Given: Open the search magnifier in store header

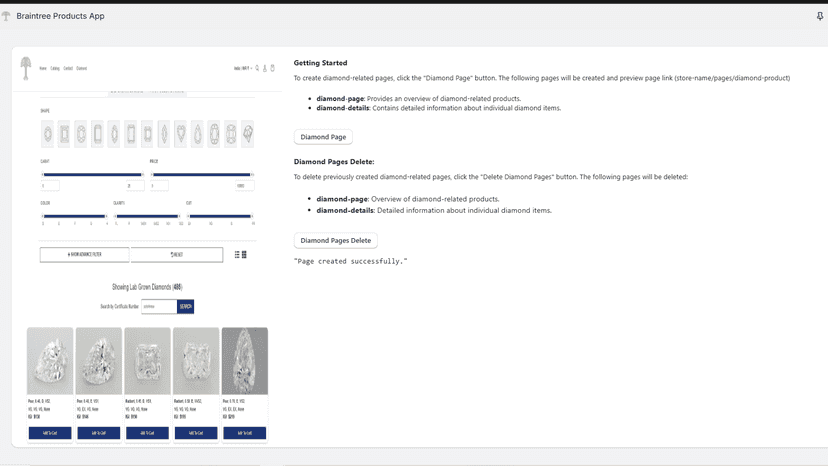Looking at the screenshot, I should pyautogui.click(x=257, y=68).
